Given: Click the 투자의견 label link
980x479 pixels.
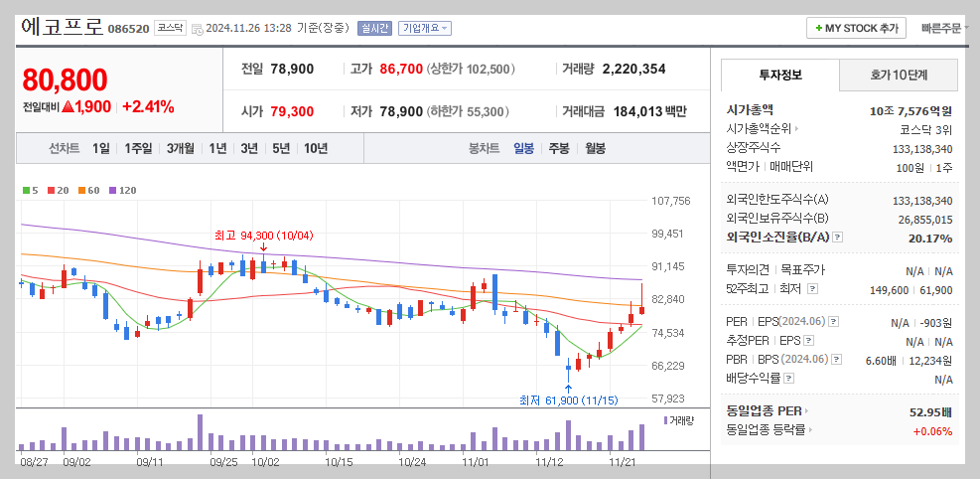Looking at the screenshot, I should pyautogui.click(x=748, y=270).
